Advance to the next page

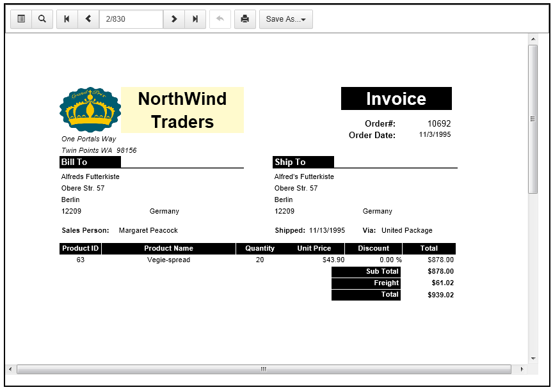[174, 19]
